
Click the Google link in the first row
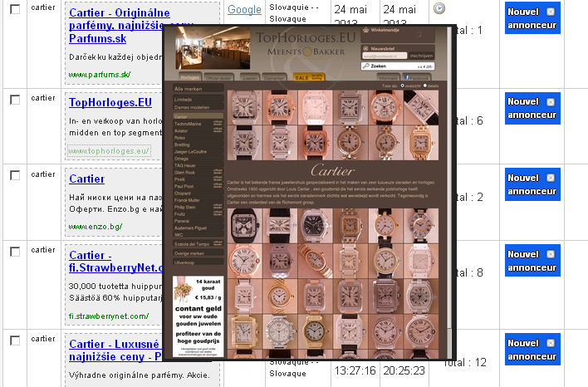[x=244, y=9]
